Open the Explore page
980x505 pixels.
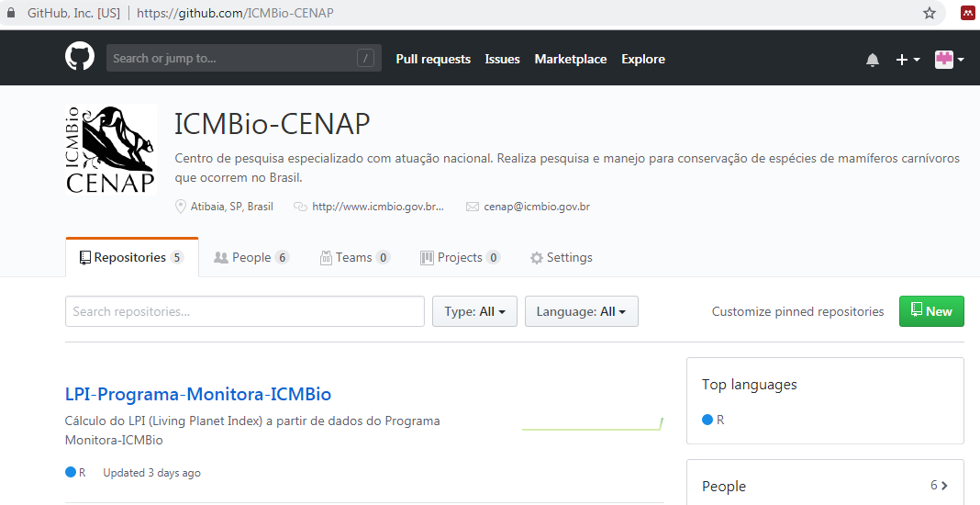coord(643,59)
